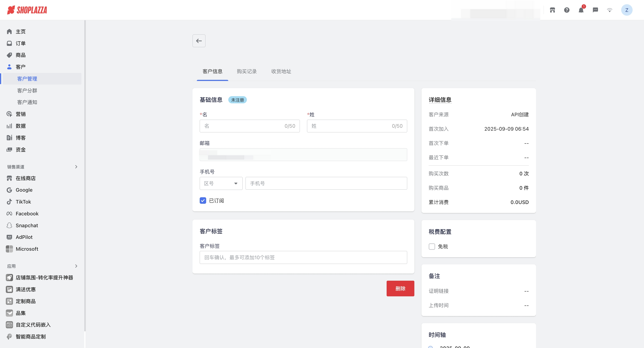The height and width of the screenshot is (348, 644).
Task: Click the Z user avatar
Action: [x=627, y=10]
